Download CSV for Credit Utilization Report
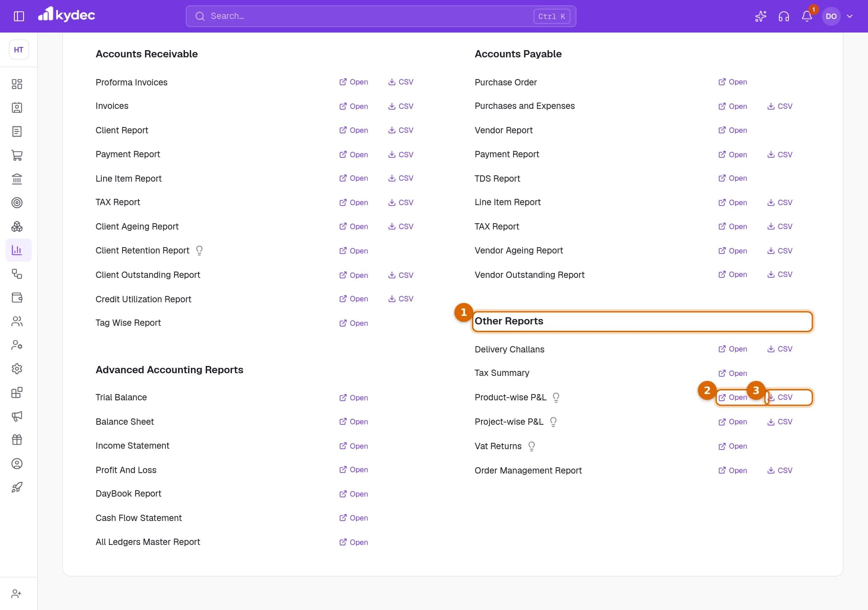The height and width of the screenshot is (610, 868). [x=401, y=299]
